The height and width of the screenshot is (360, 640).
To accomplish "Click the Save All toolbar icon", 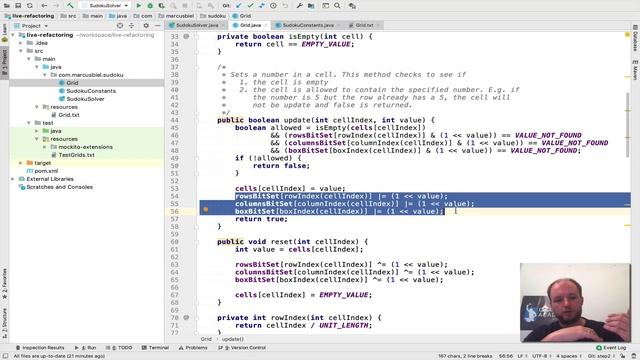I will pyautogui.click(x=18, y=6).
